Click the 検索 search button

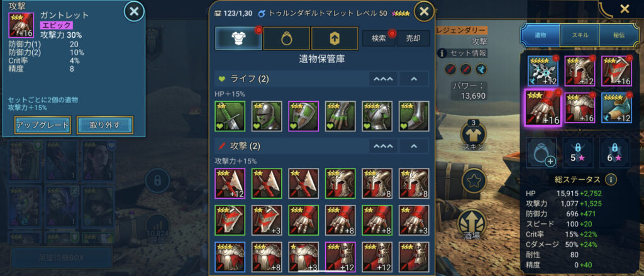[x=379, y=38]
